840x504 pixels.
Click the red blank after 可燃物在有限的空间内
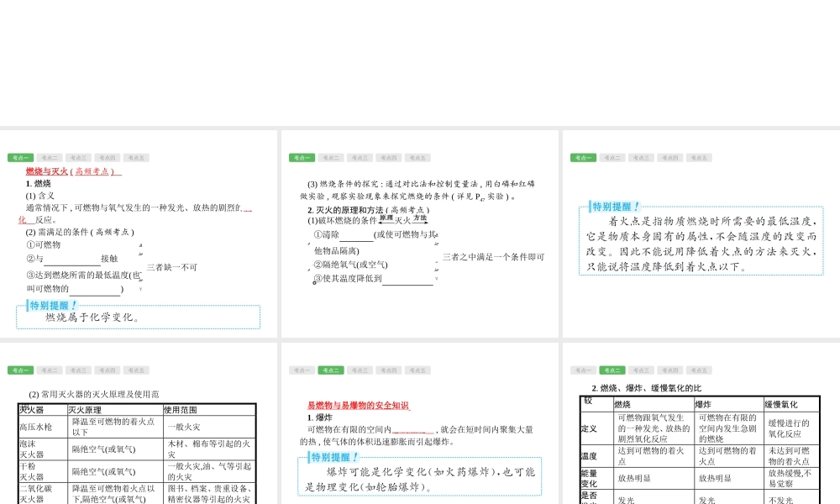click(x=413, y=430)
